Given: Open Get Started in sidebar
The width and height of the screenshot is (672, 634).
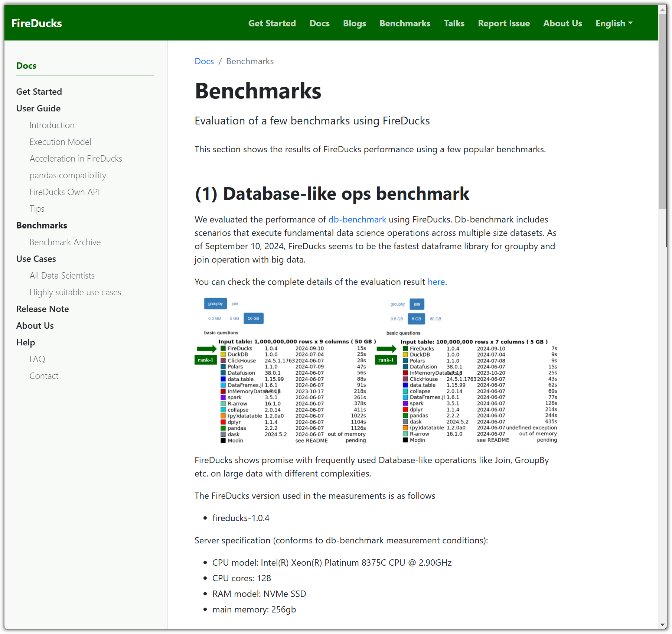Looking at the screenshot, I should pos(39,92).
